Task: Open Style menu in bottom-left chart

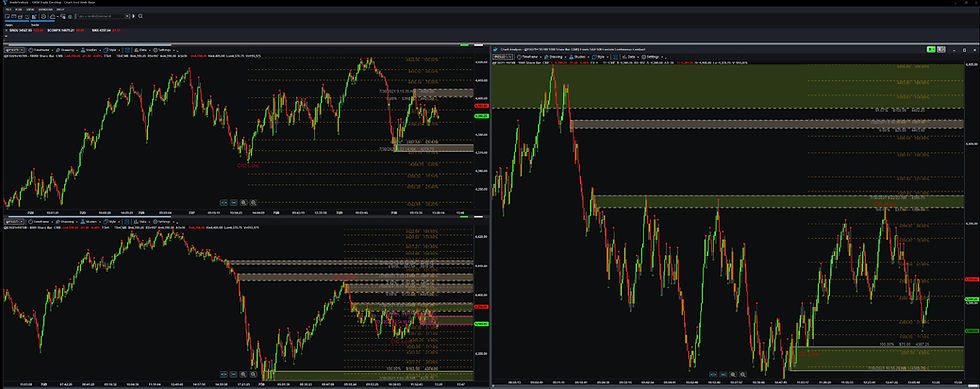Action: 111,221
